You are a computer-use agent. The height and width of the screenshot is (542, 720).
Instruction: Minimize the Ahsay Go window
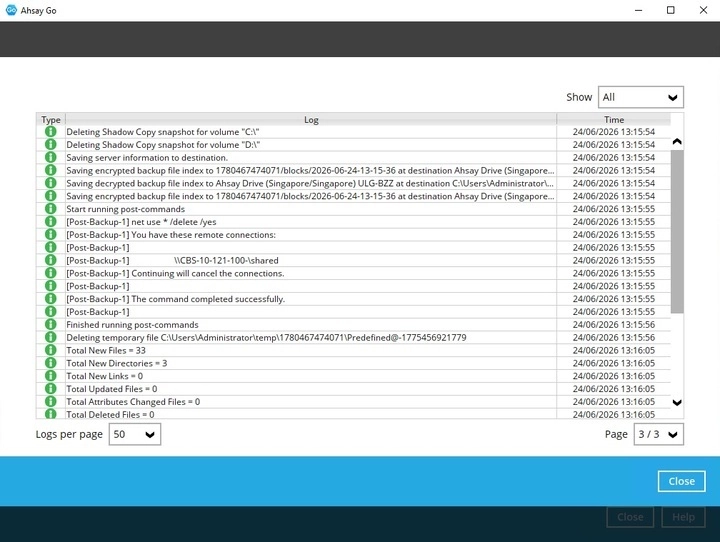click(x=638, y=10)
